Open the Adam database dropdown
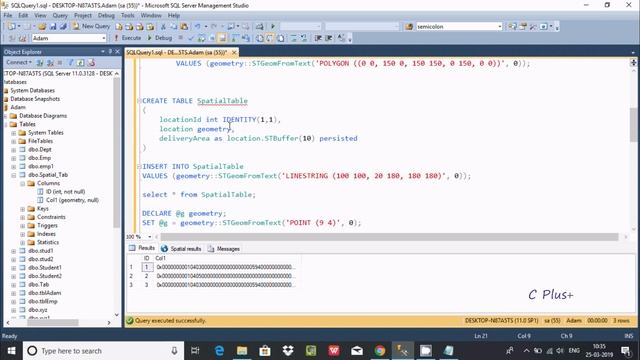This screenshot has width=640, height=360. pyautogui.click(x=104, y=38)
